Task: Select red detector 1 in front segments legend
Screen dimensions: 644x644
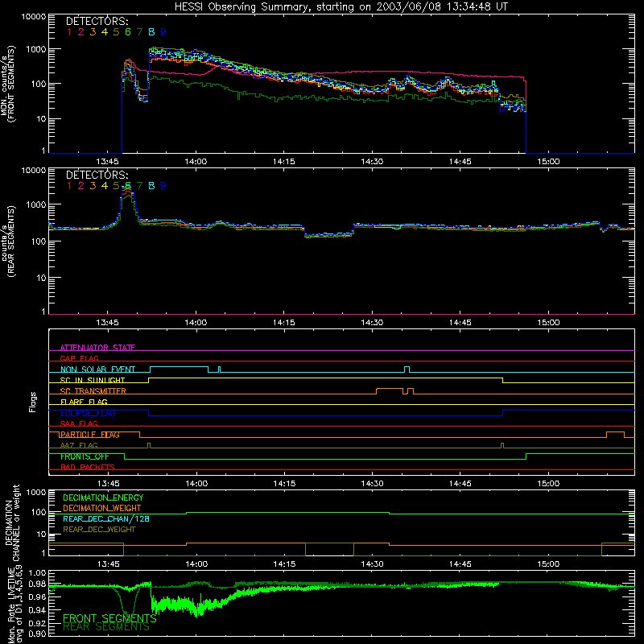Action: pyautogui.click(x=69, y=32)
